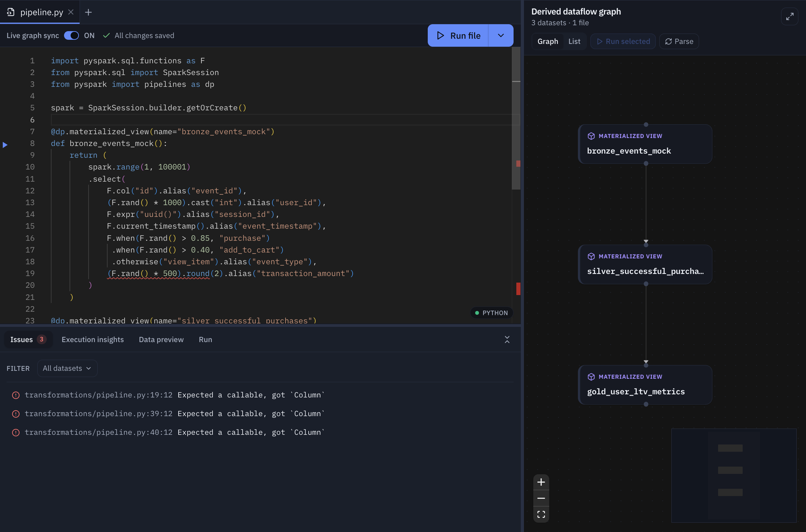This screenshot has height=532, width=806.
Task: Click the All changes saved checkmark icon
Action: (107, 36)
